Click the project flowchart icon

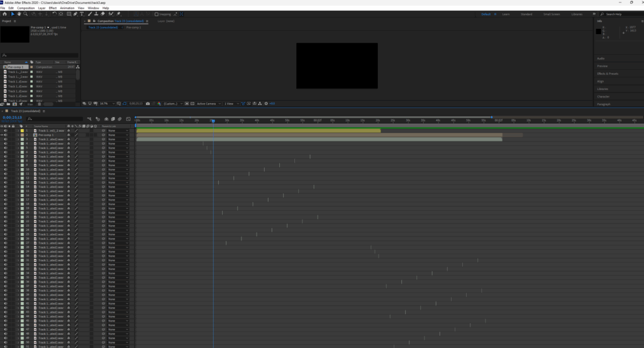pos(77,67)
